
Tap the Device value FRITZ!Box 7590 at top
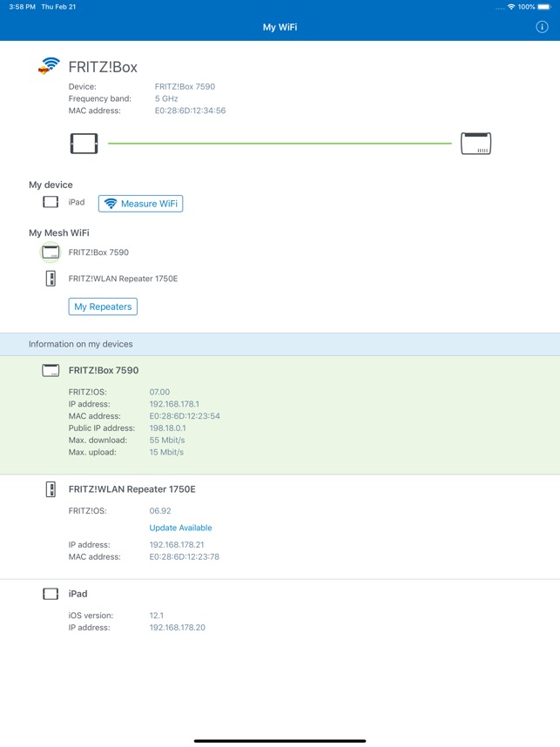(185, 87)
